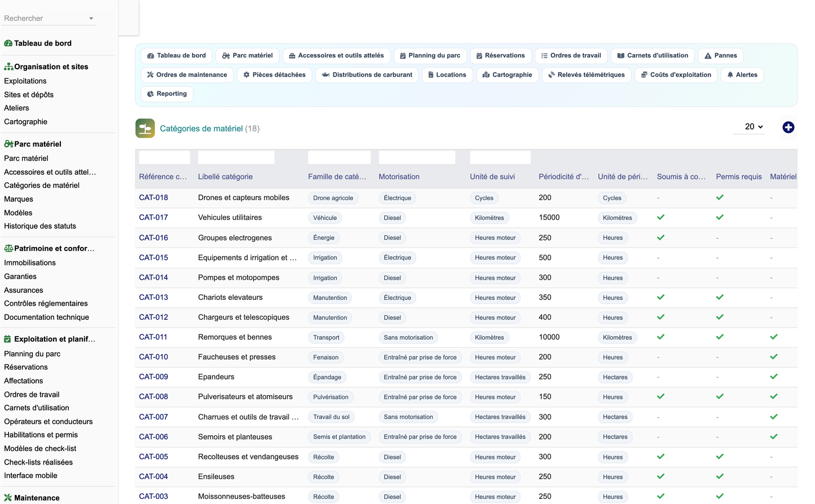Click the satellite icon on Relevés télémétriques
This screenshot has width=815, height=504.
pyautogui.click(x=552, y=75)
